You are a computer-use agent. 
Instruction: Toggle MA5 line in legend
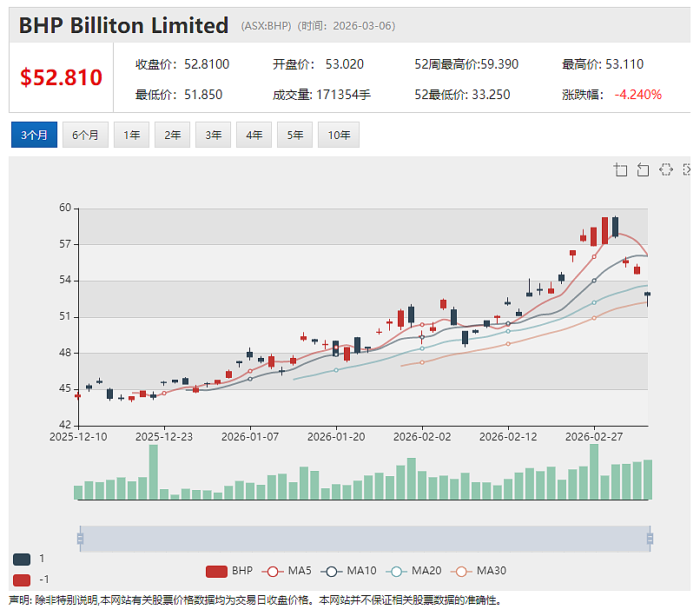tap(287, 572)
